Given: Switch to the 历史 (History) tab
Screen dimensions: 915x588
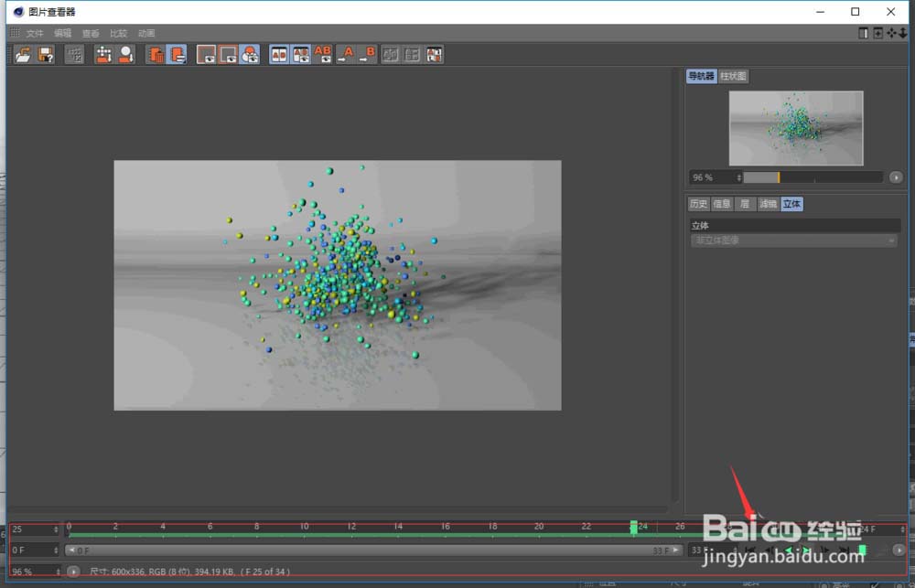Looking at the screenshot, I should (698, 204).
